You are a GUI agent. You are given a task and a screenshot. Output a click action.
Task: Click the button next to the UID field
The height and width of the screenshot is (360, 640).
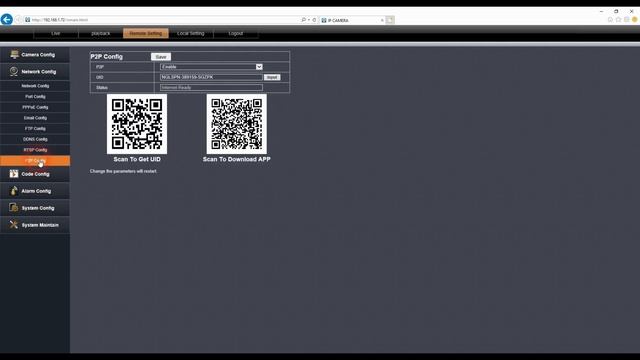point(272,77)
